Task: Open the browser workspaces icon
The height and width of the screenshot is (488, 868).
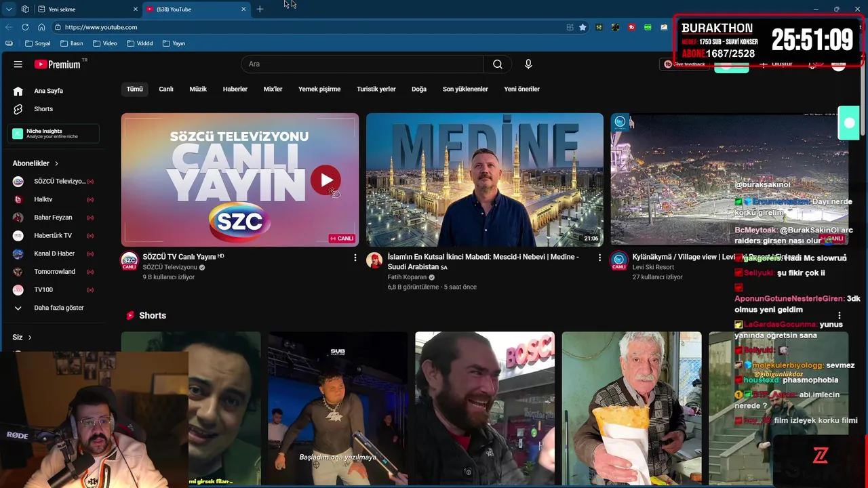Action: coord(25,9)
